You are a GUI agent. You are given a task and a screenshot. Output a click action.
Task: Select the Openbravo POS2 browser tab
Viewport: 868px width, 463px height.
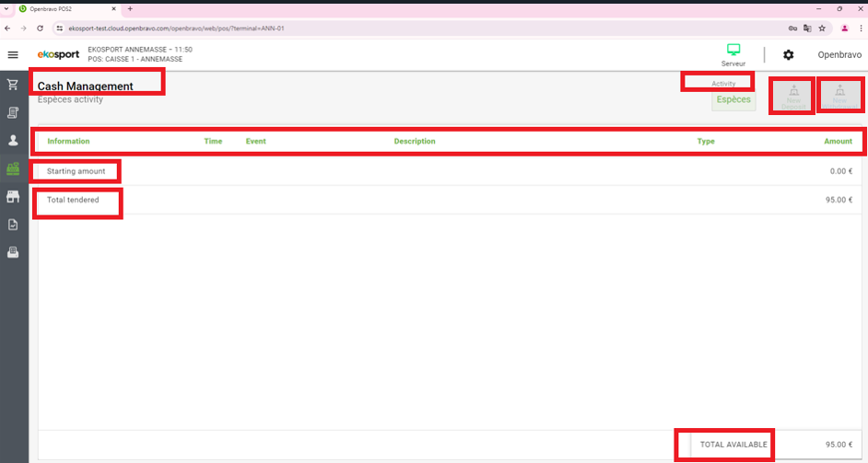click(66, 9)
